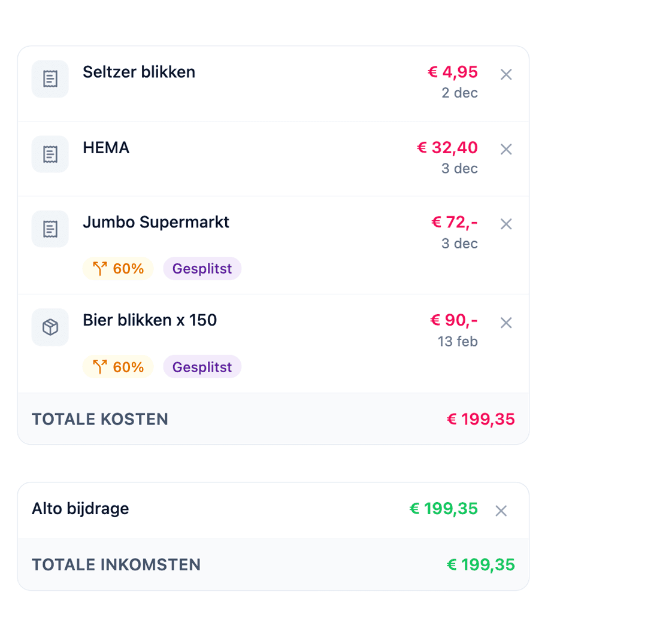Click the 13 feb date on Bier blikken

461,342
